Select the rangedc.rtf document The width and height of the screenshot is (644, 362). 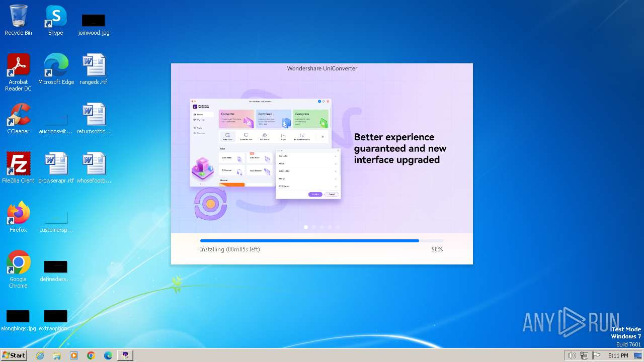[94, 69]
